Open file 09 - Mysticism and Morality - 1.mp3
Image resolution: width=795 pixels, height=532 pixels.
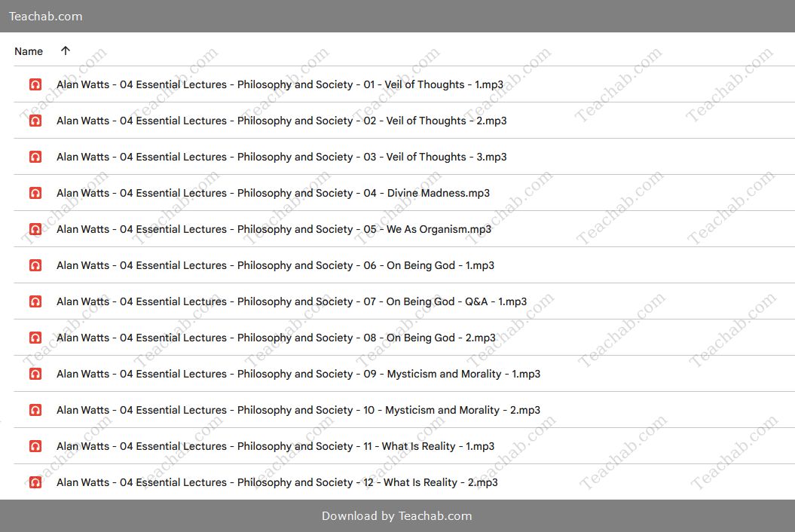pos(298,374)
